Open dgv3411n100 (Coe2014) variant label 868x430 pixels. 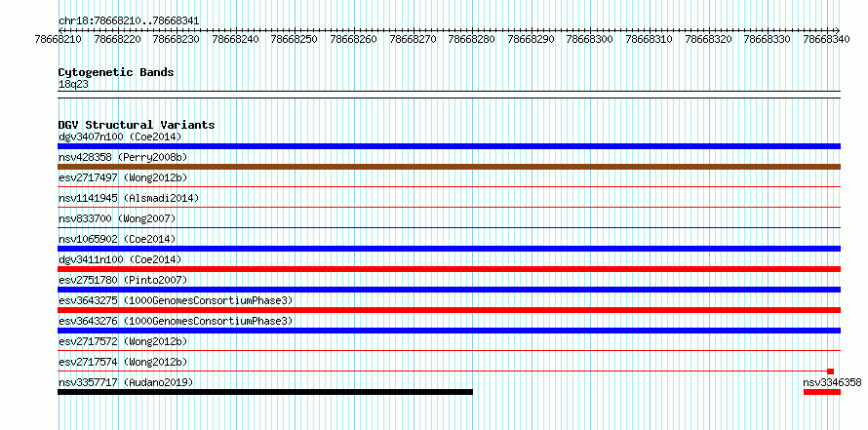click(x=120, y=259)
